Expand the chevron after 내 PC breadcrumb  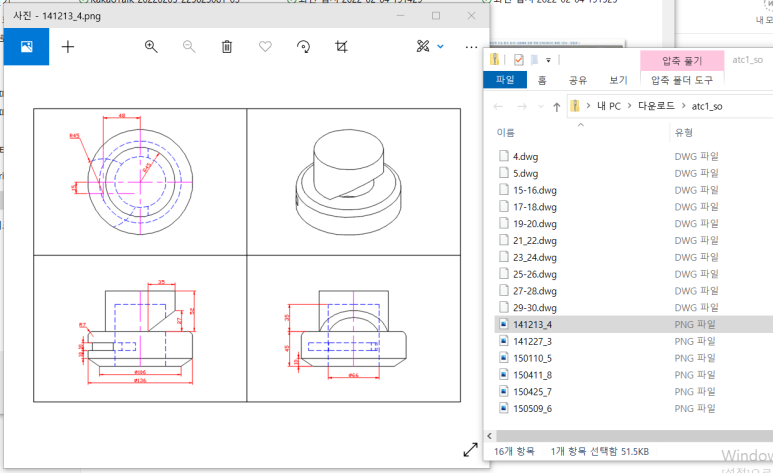[x=629, y=106]
